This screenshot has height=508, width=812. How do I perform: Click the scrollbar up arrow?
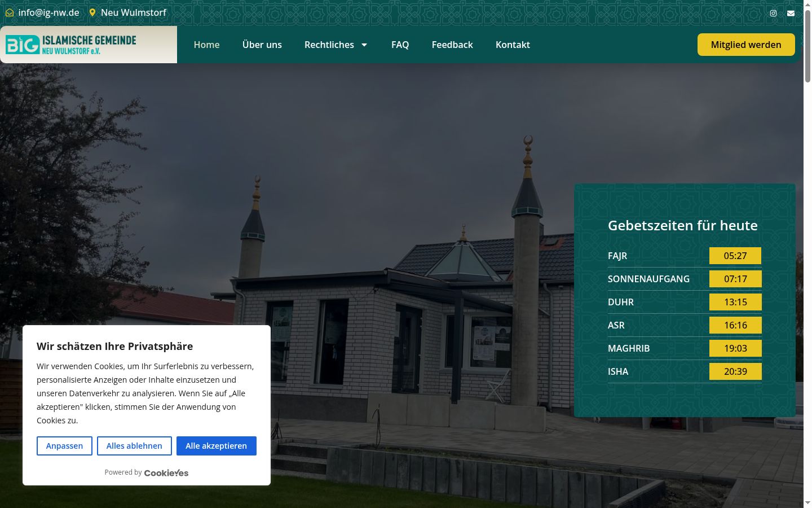pyautogui.click(x=807, y=4)
